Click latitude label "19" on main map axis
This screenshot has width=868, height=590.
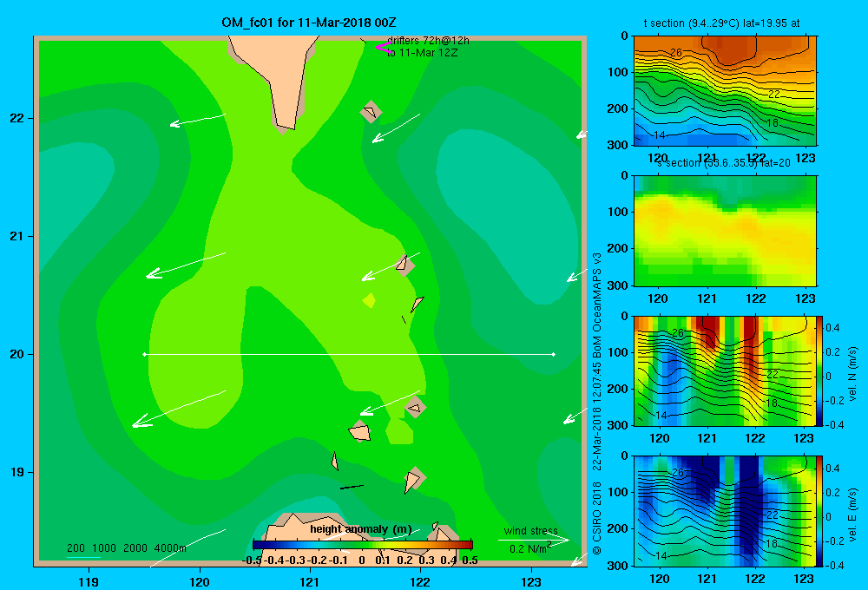point(17,472)
